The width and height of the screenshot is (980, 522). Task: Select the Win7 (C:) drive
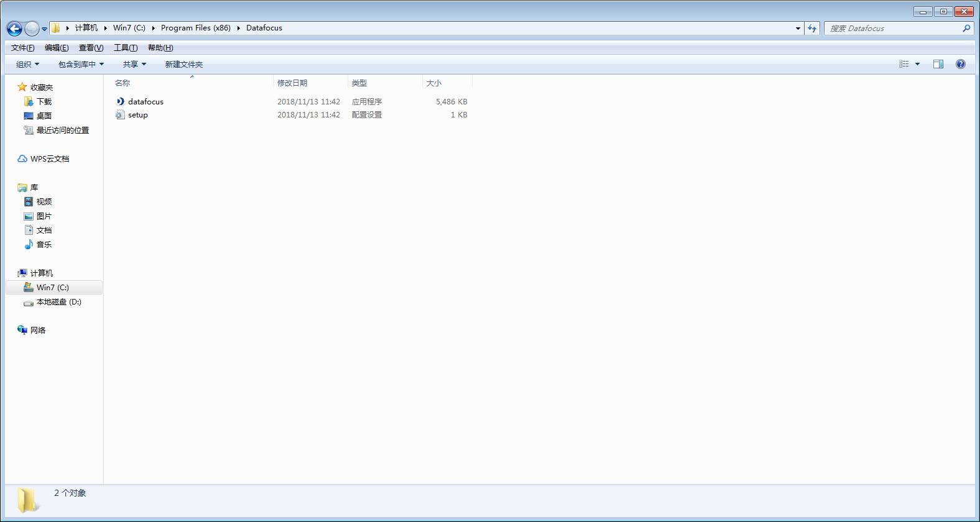pyautogui.click(x=53, y=288)
